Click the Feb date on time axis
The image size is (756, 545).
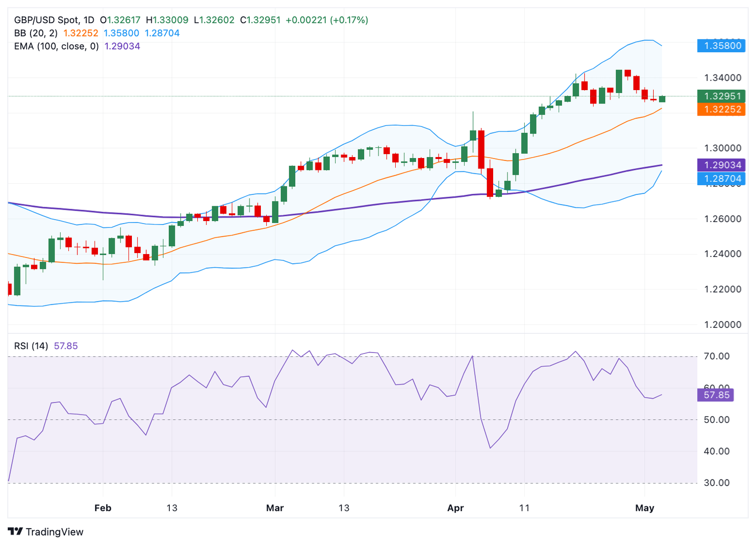(103, 508)
